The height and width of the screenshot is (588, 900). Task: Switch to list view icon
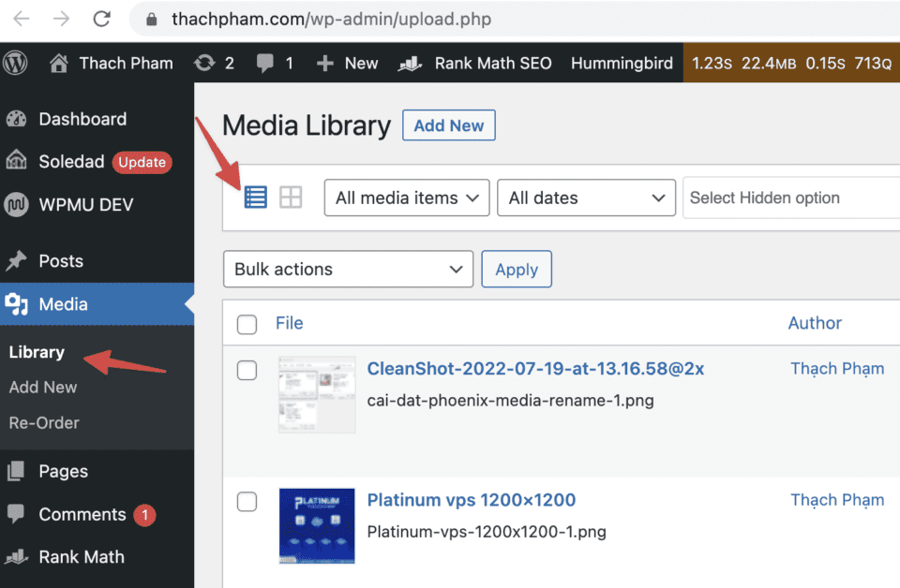tap(255, 198)
